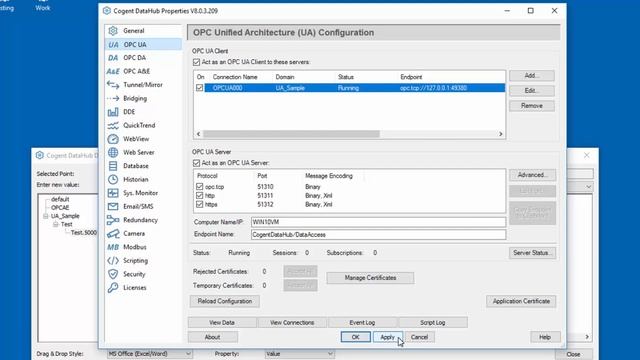Open the Licenses key icon
This screenshot has width=640, height=360.
(113, 287)
